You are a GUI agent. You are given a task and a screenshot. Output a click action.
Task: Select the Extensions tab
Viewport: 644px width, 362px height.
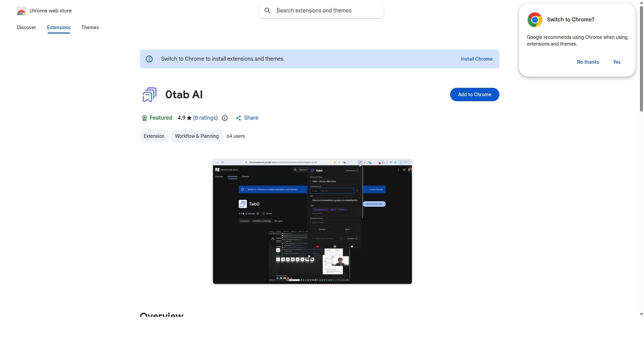pyautogui.click(x=59, y=27)
